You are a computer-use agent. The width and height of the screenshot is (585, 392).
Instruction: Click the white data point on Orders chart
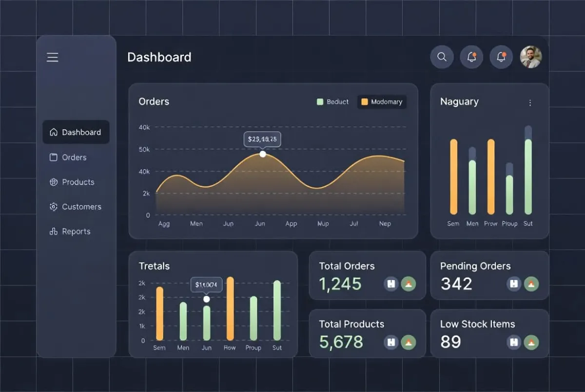pos(263,154)
